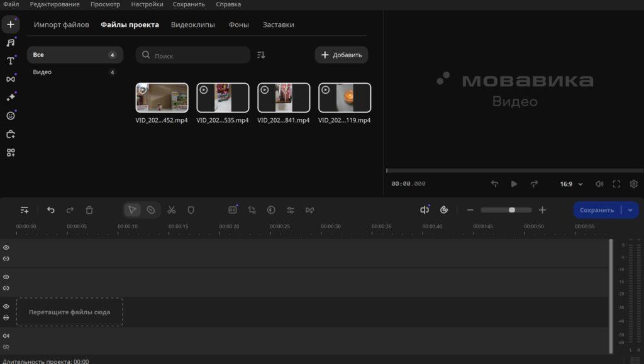Open the Сохранить menu in menu bar
This screenshot has height=364, width=644.
[x=189, y=4]
